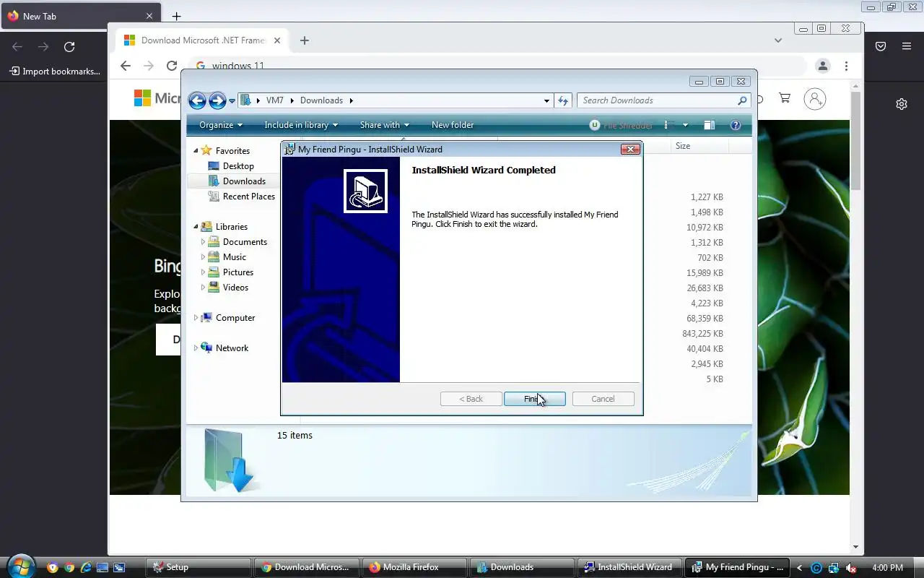
Task: Select Recent Places in navigation pane
Action: (248, 196)
